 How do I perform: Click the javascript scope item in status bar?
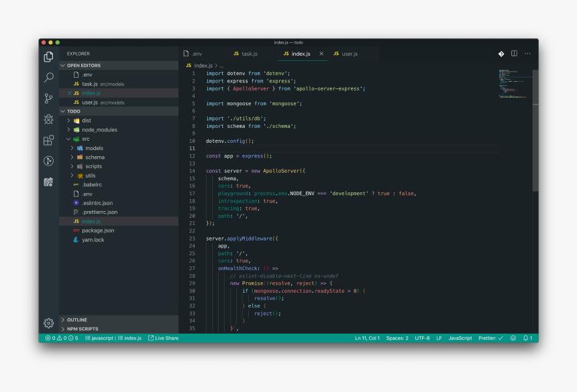[99, 338]
